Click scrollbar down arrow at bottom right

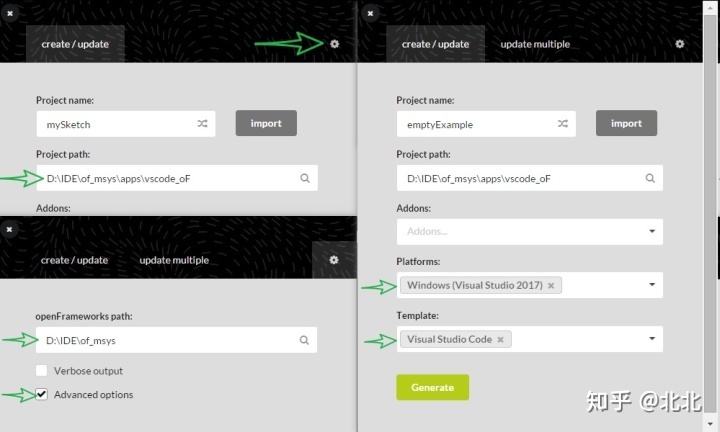710,423
